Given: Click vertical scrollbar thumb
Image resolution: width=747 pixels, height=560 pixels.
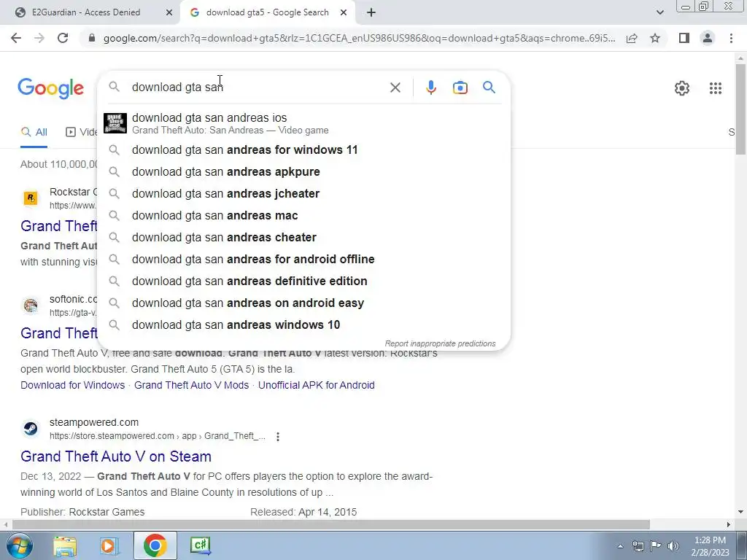Looking at the screenshot, I should coord(740,109).
